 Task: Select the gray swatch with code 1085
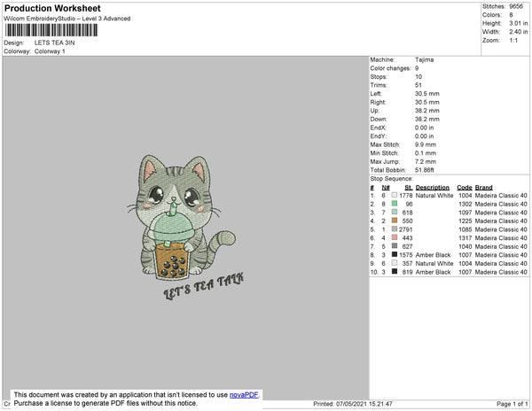(395, 229)
